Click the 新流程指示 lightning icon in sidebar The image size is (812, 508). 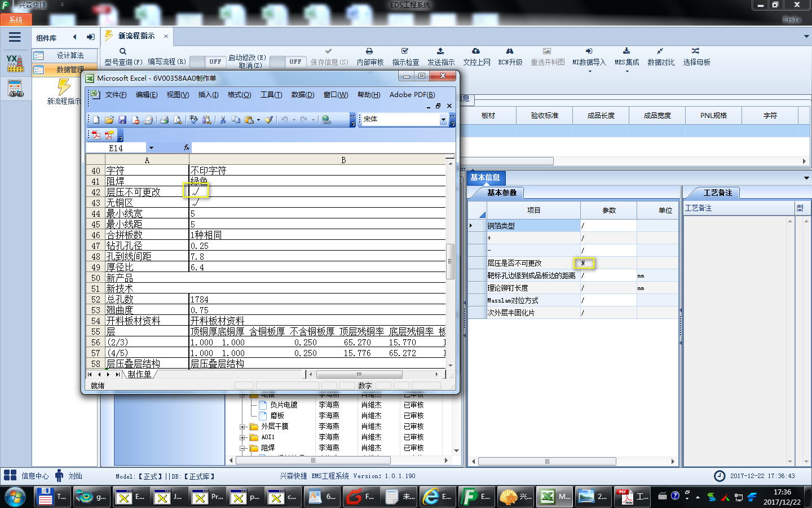[x=64, y=87]
